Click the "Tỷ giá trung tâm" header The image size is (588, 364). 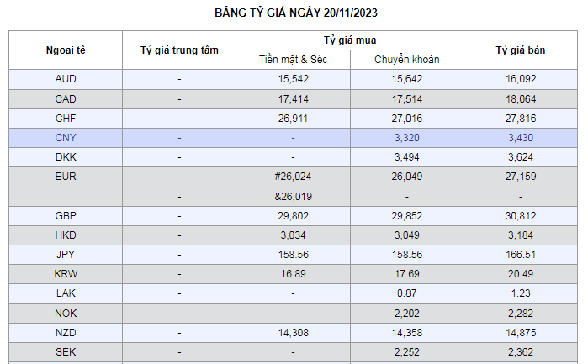(179, 50)
